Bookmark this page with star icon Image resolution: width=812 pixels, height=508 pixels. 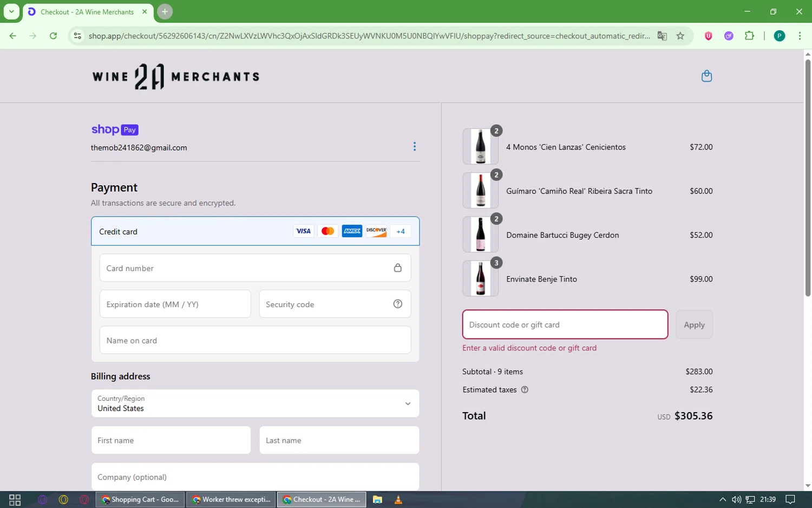coord(680,36)
